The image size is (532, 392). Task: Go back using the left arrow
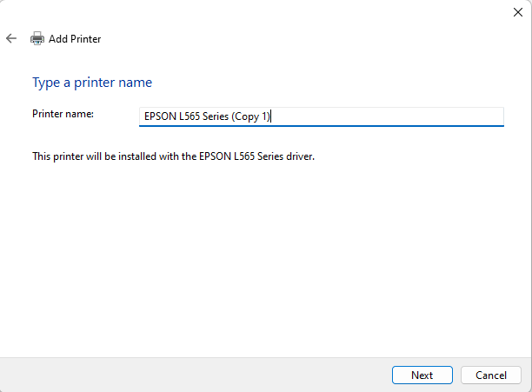click(x=11, y=38)
